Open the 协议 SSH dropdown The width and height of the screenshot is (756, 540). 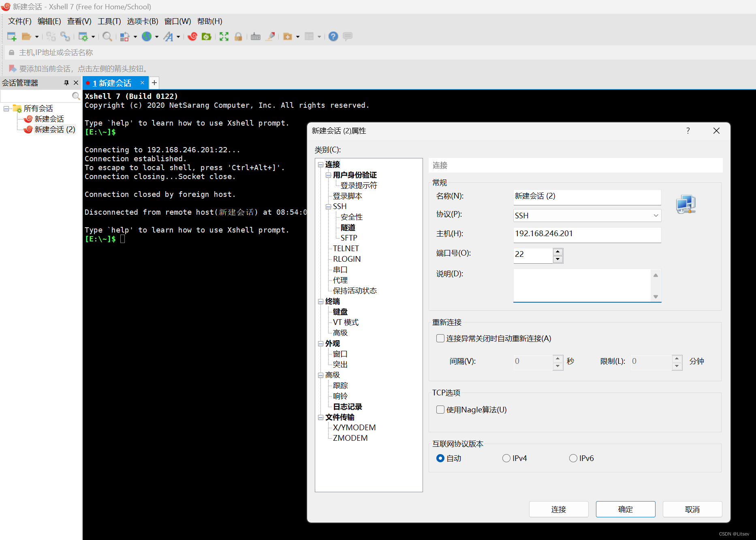point(587,216)
